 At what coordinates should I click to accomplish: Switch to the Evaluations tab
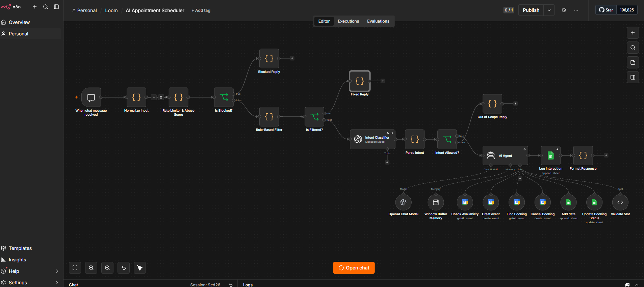tap(378, 21)
